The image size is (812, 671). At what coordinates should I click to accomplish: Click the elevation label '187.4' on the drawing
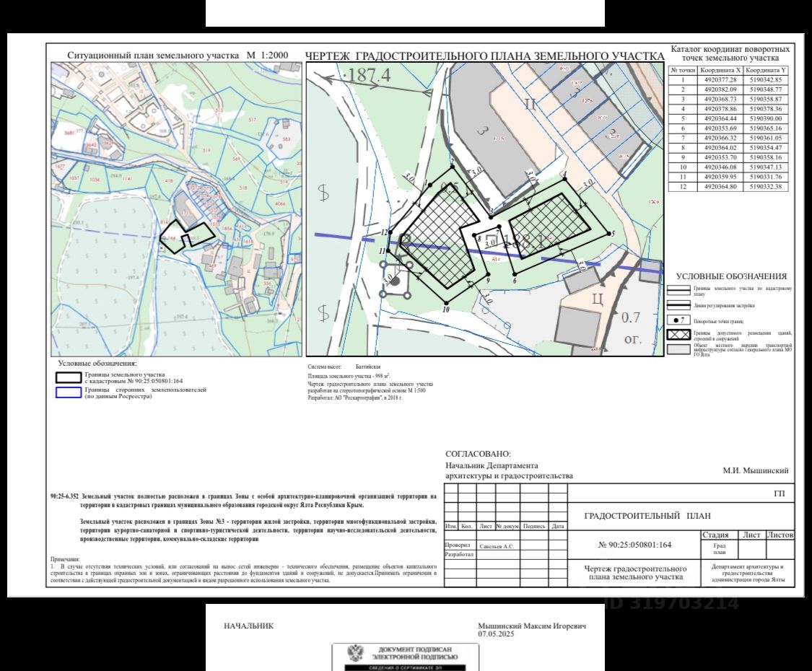point(367,76)
